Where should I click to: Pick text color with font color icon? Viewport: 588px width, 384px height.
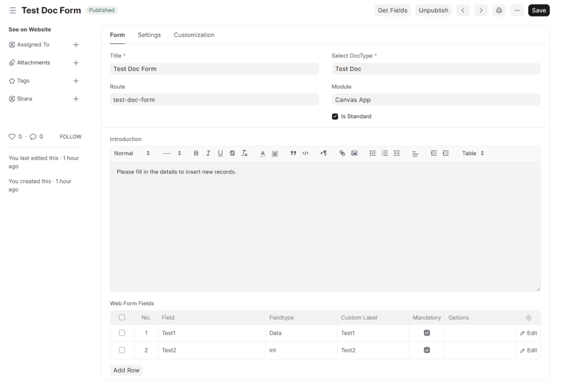(x=262, y=153)
